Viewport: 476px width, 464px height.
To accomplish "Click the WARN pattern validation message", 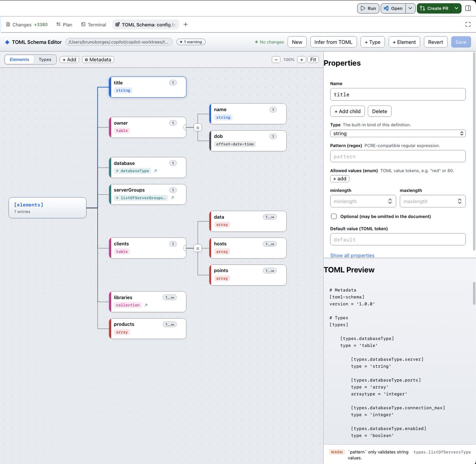I will tap(400, 454).
